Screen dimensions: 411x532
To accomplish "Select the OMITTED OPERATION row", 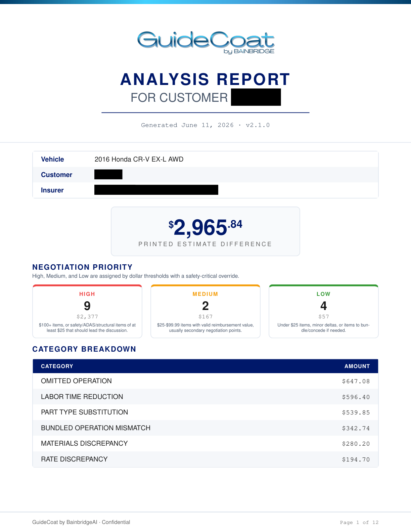I will (x=205, y=381).
